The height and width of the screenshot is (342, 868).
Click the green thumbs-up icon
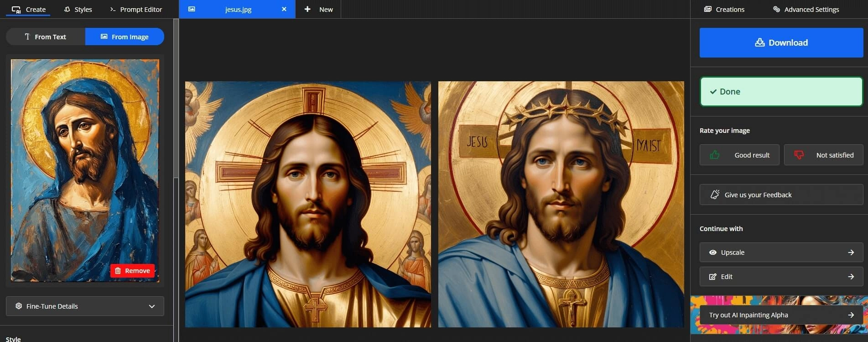[x=715, y=155]
